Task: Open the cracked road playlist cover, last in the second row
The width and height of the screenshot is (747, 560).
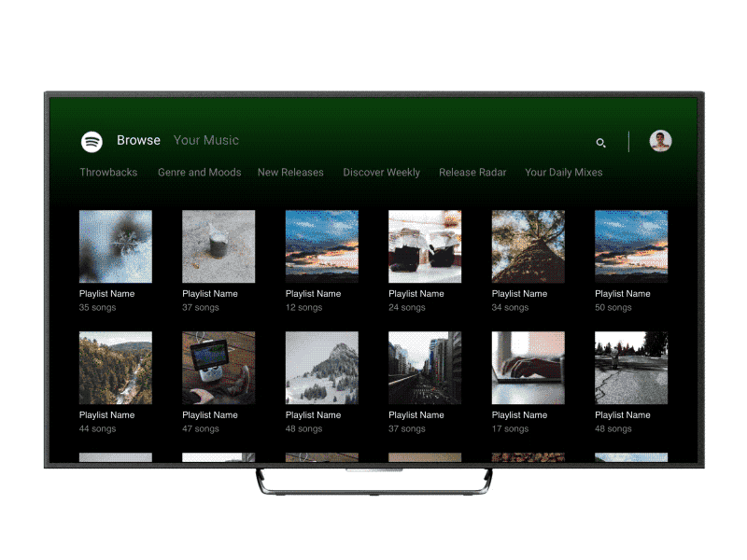Action: pos(631,368)
